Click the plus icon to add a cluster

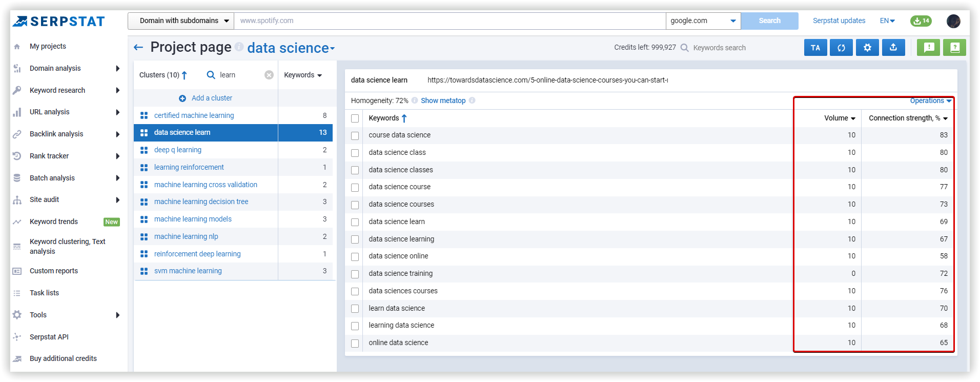182,98
